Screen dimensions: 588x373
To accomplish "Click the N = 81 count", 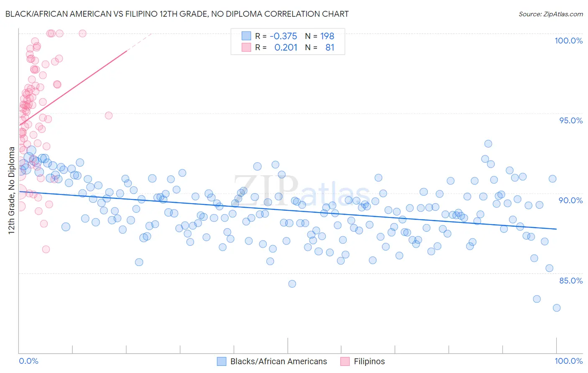I will point(320,47).
